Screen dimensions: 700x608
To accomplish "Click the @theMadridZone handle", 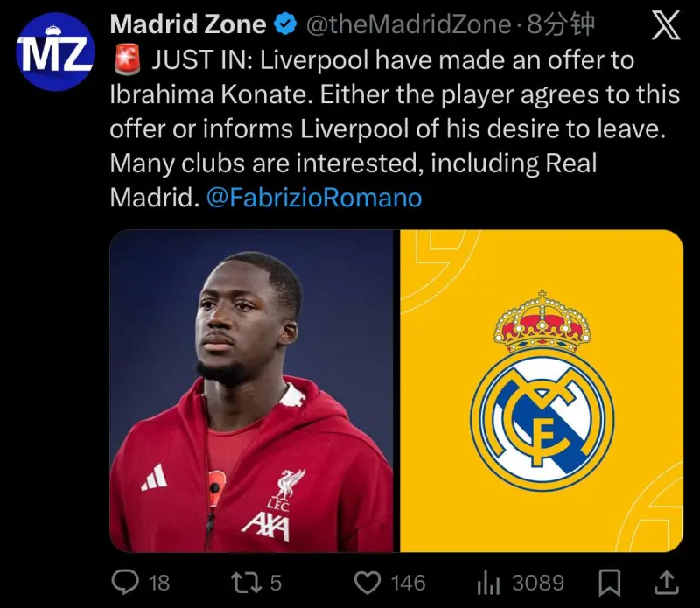I will 409,24.
